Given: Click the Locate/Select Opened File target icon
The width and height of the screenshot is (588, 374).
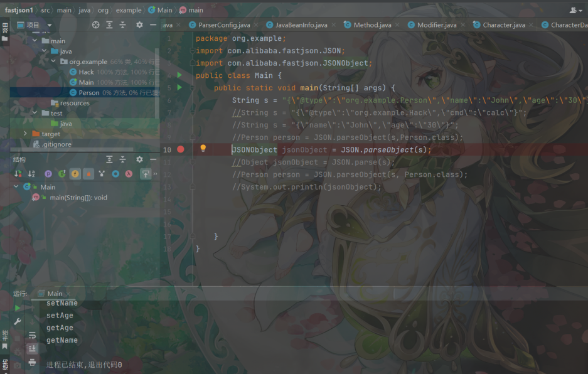Looking at the screenshot, I should (95, 24).
